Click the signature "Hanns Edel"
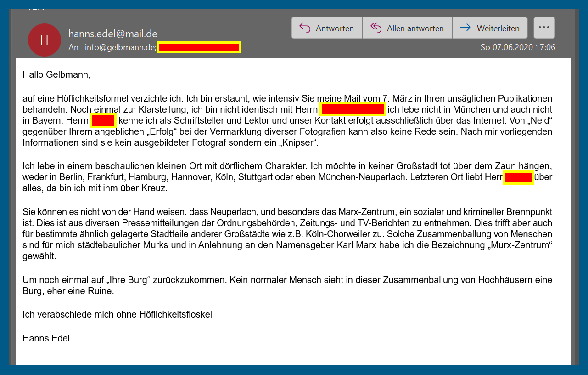Viewport: 588px width, 375px height. pos(46,339)
